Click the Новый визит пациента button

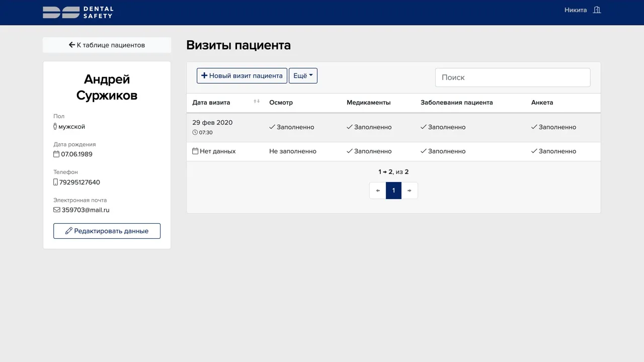pyautogui.click(x=242, y=75)
